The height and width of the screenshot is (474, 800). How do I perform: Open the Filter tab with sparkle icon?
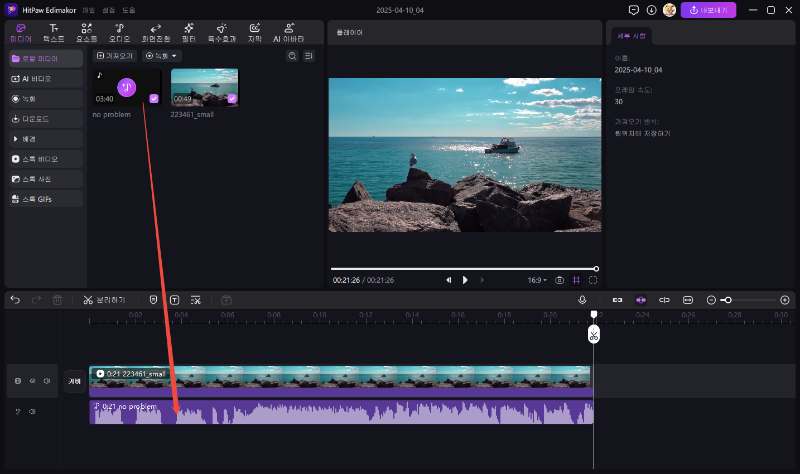coord(188,33)
